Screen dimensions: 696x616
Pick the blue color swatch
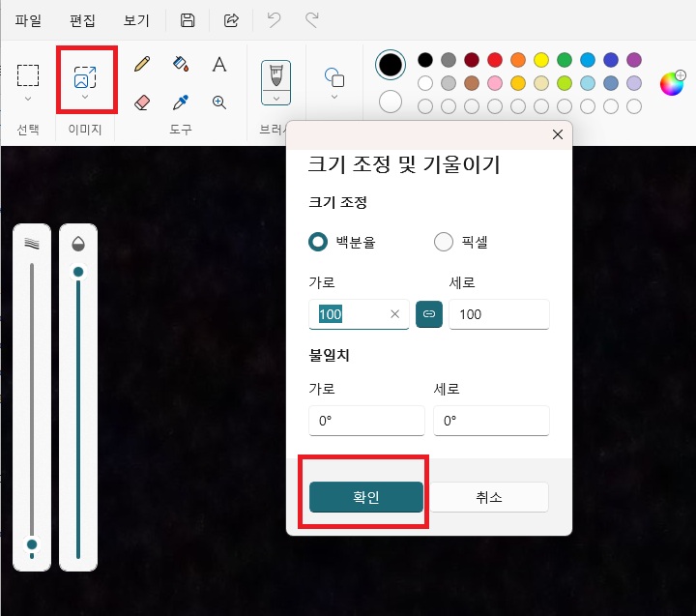611,60
